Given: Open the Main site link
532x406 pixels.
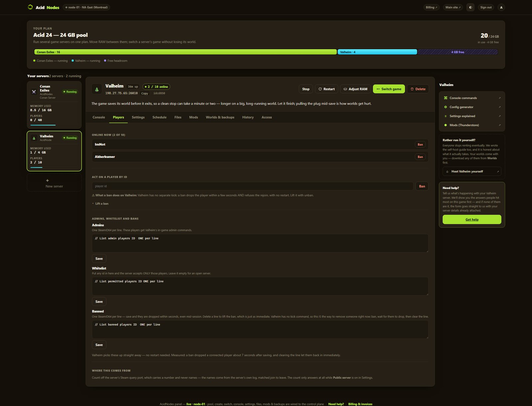Looking at the screenshot, I should [453, 7].
